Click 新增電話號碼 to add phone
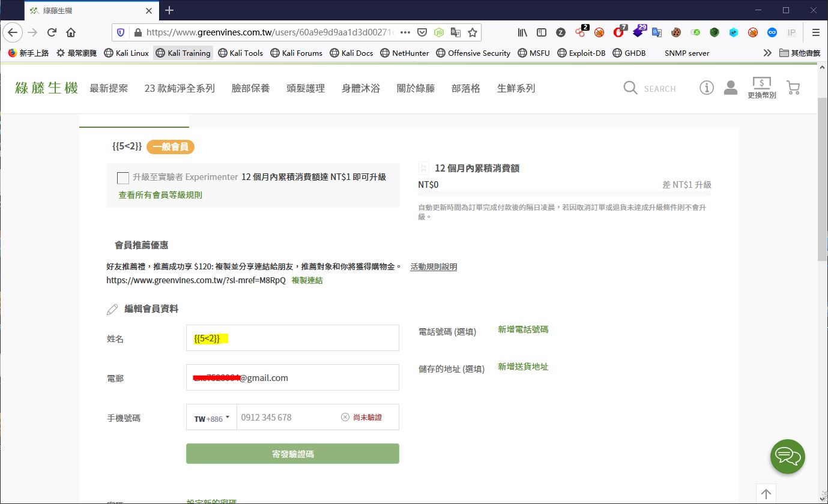 point(523,329)
